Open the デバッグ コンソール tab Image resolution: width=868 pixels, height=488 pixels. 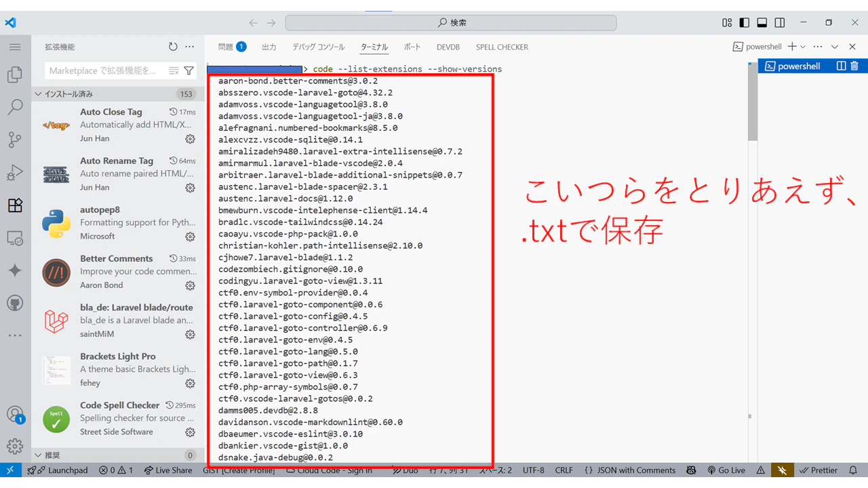coord(319,47)
